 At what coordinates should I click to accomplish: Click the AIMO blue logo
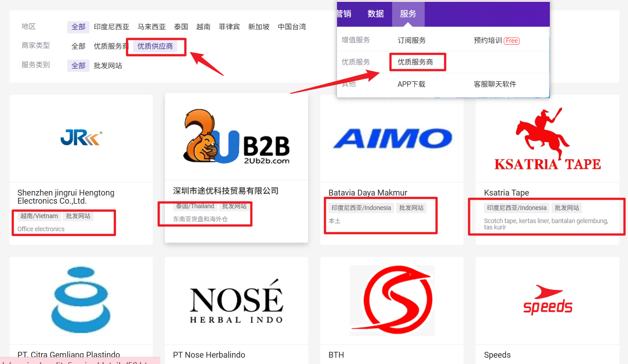tap(392, 139)
